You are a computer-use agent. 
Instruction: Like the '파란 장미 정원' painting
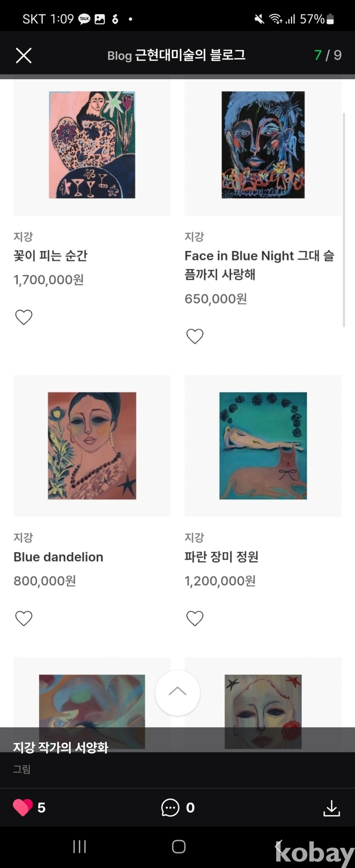(195, 618)
